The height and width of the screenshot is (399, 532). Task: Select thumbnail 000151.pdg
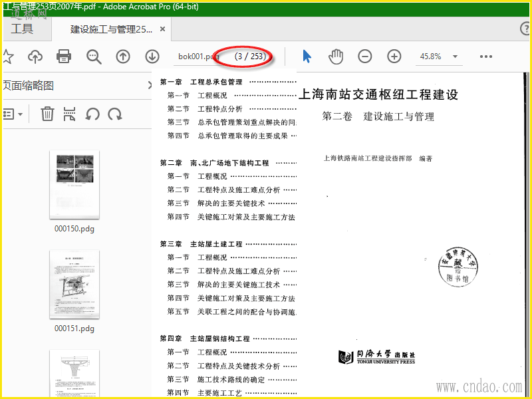pyautogui.click(x=74, y=285)
